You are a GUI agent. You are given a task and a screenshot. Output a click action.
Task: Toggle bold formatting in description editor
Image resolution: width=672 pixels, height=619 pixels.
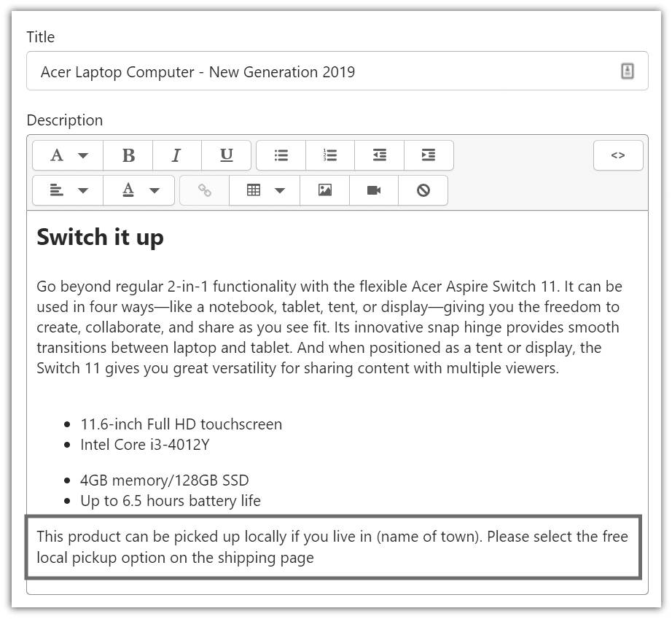tap(128, 155)
